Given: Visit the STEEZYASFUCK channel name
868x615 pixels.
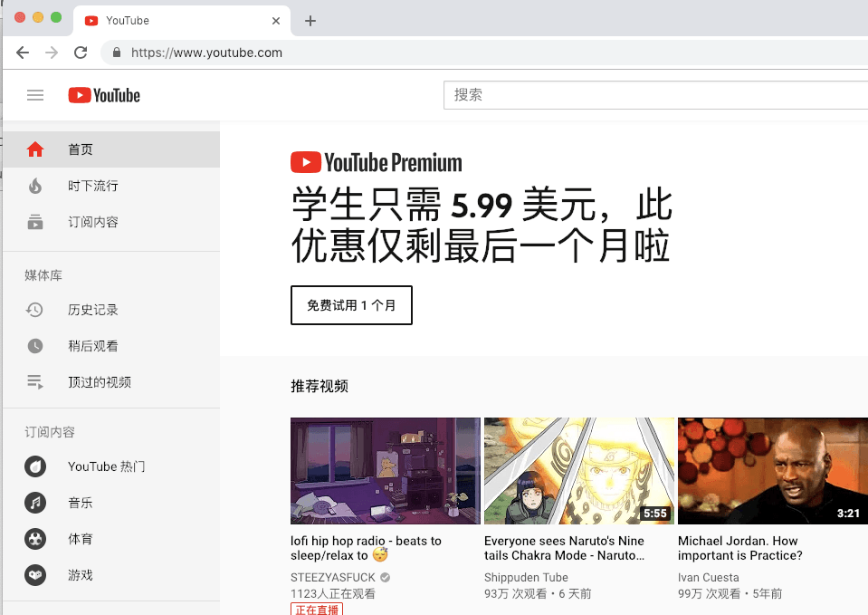Looking at the screenshot, I should pos(333,577).
